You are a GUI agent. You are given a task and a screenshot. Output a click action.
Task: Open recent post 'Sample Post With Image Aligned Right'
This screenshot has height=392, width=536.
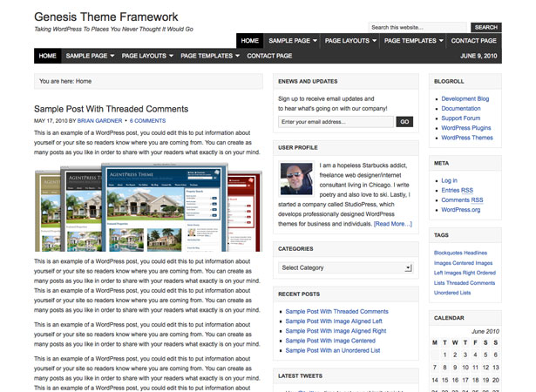pos(336,331)
